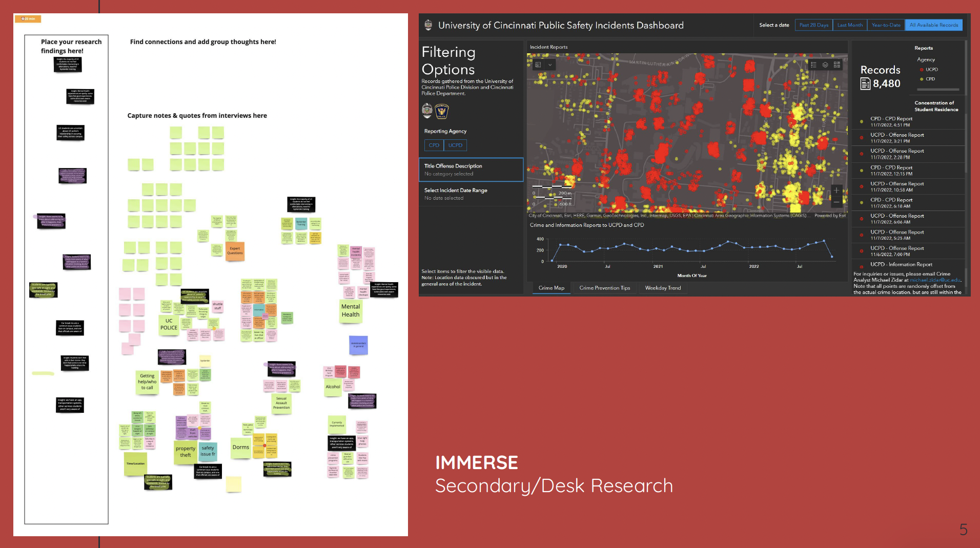
Task: Open the Select Incident Date Range picker
Action: (x=471, y=194)
